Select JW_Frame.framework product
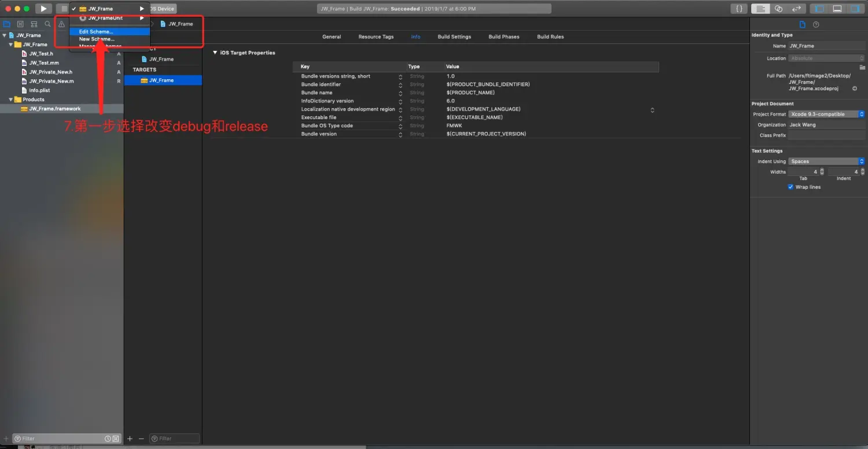 coord(62,109)
